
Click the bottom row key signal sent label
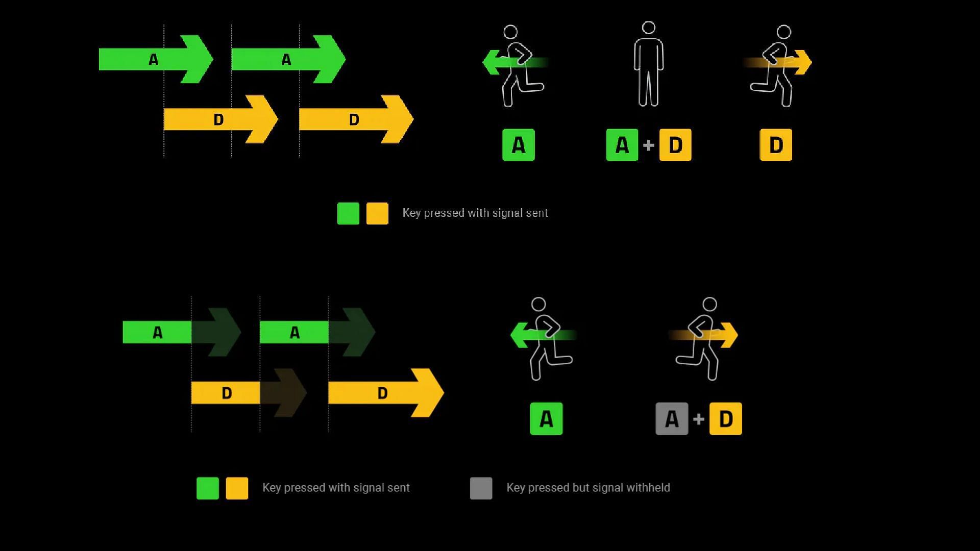[x=335, y=487]
